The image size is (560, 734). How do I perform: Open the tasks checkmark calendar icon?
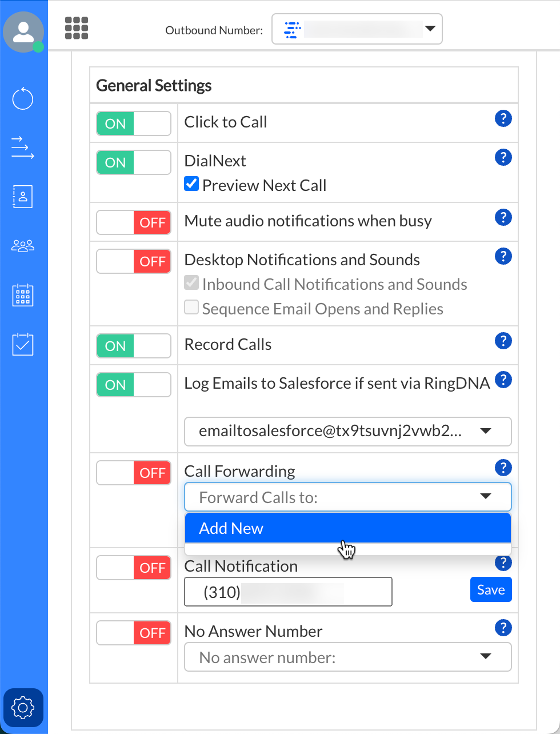(23, 344)
